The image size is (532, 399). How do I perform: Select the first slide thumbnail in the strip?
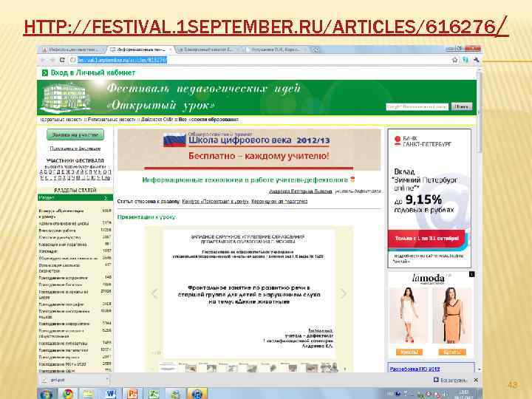coord(167,367)
